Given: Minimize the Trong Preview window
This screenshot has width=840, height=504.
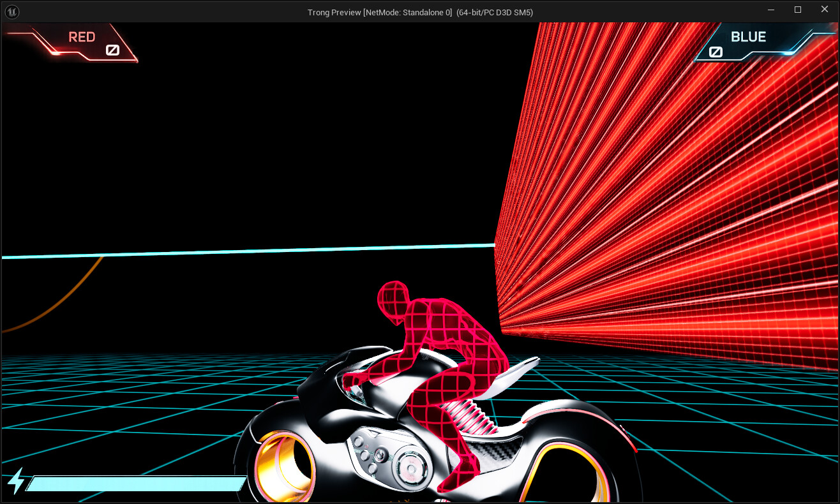Looking at the screenshot, I should [771, 10].
